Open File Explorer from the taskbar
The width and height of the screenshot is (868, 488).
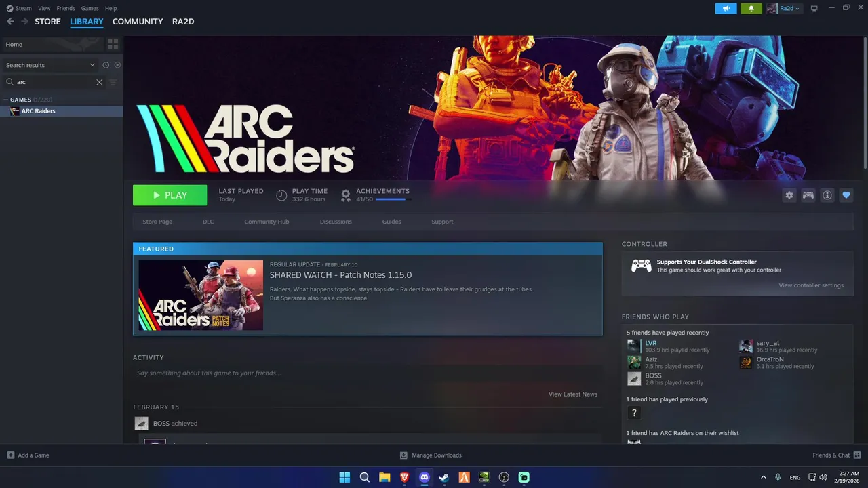point(384,477)
